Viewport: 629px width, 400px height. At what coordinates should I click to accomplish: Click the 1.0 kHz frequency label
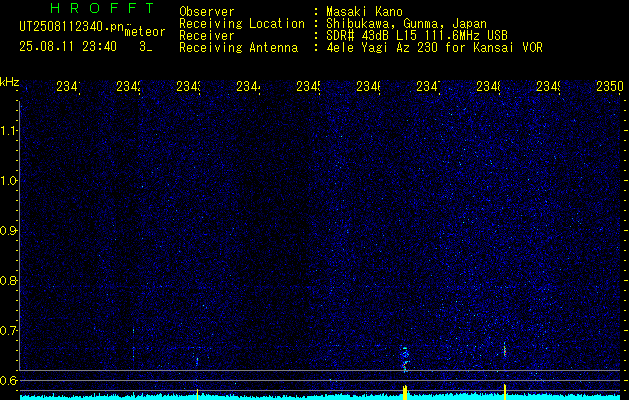8,181
